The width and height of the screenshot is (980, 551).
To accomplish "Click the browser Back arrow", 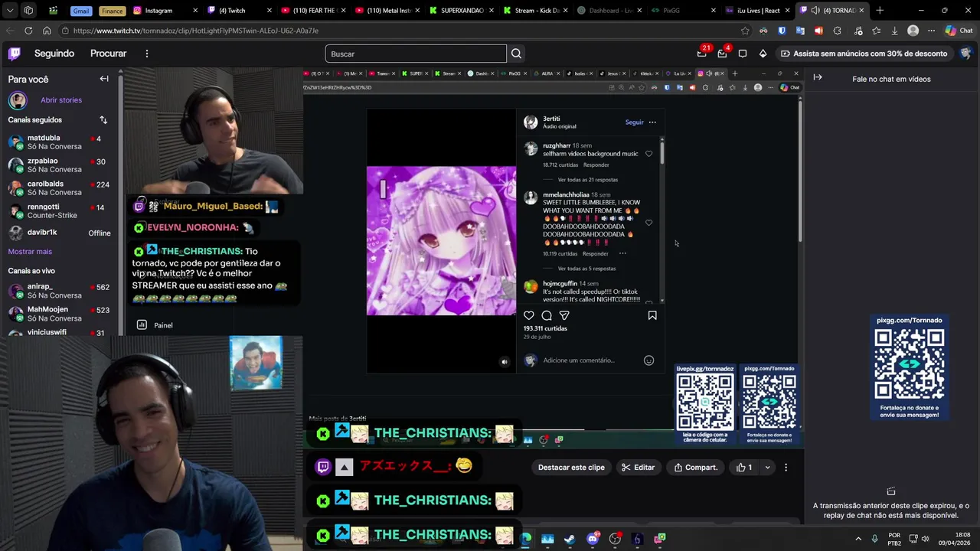I will [10, 31].
